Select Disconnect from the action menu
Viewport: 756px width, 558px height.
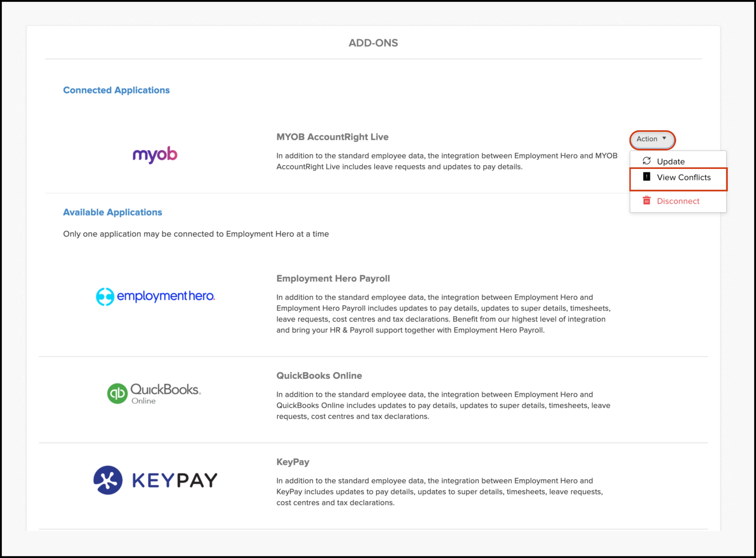point(678,201)
